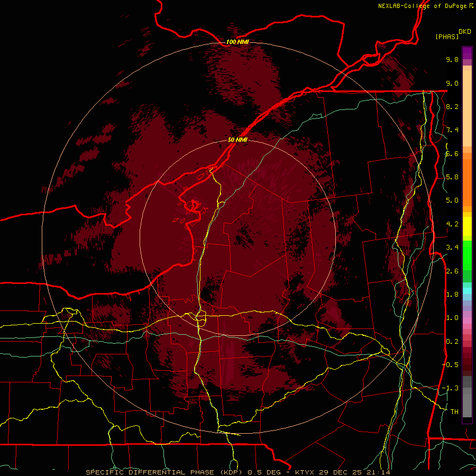Click the 0.2 legend value
Viewport: 476px width, 476px height.
tap(452, 342)
